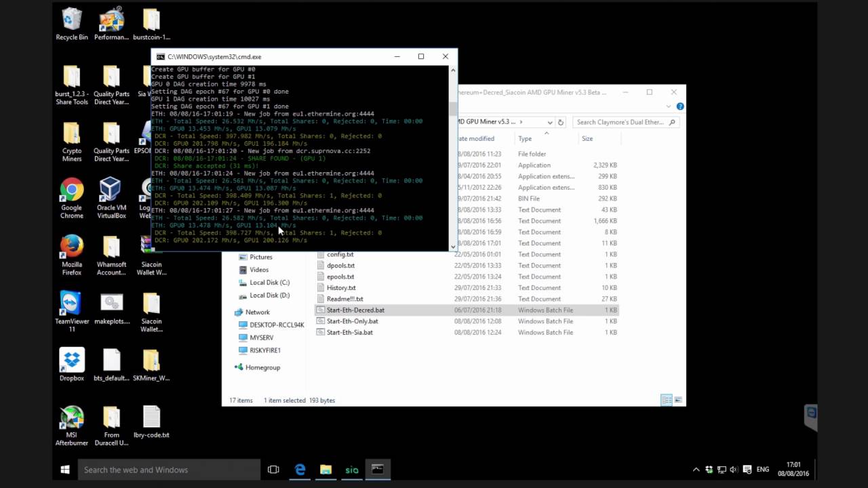Click Search Claymore's Dual Ether field
This screenshot has height=488, width=868.
click(x=625, y=122)
